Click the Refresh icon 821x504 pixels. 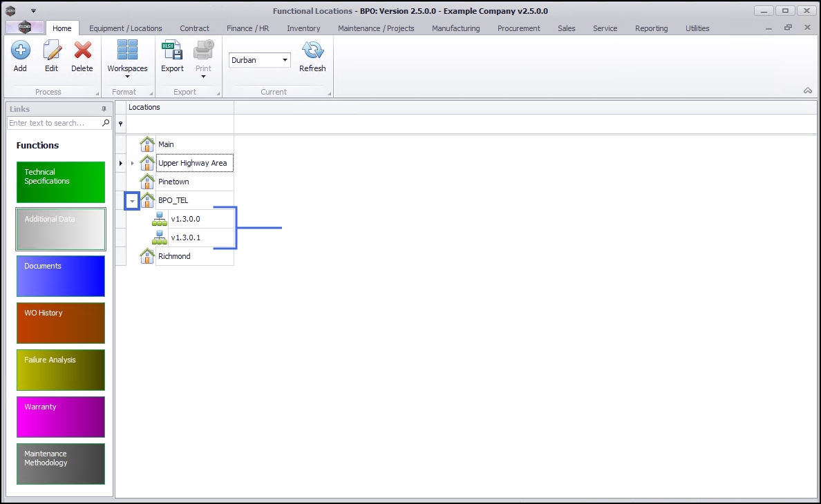pyautogui.click(x=312, y=50)
